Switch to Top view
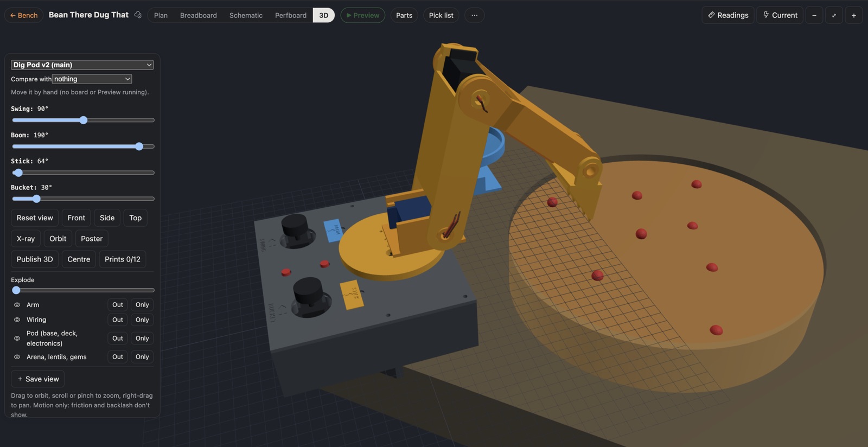The image size is (868, 447). [136, 218]
